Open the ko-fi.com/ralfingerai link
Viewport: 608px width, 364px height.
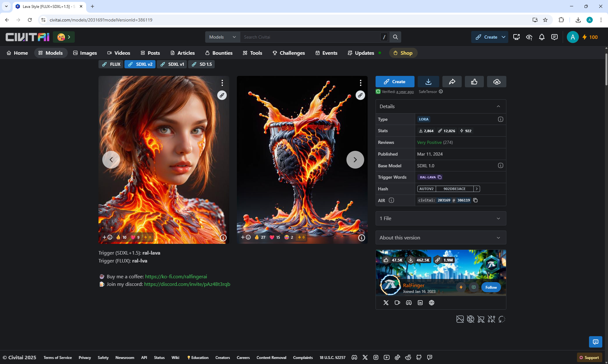(176, 276)
